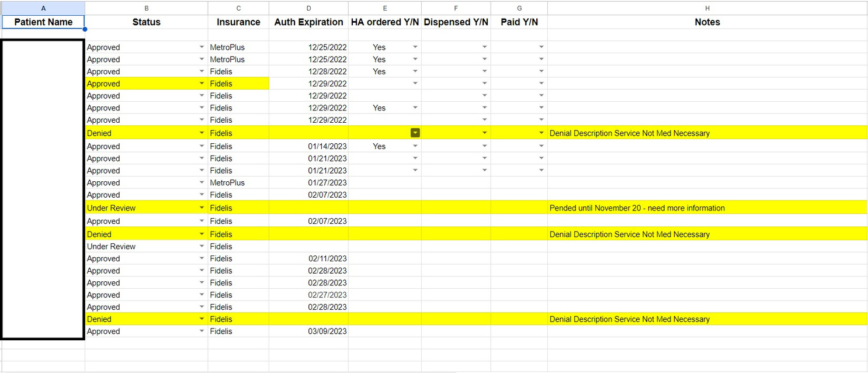Select the 01/14/2023 expiration date cell
The image size is (868, 373).
(308, 146)
